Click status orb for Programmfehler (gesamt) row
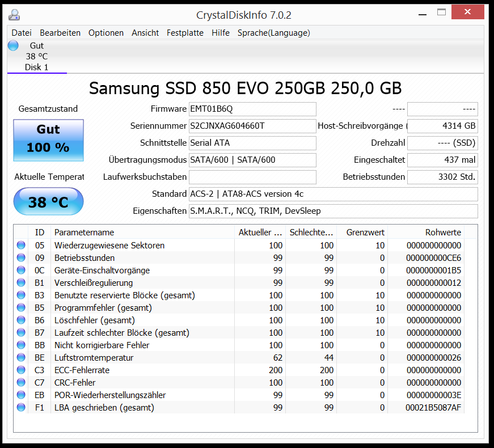Screen dimensions: 494x448 (x=21, y=307)
